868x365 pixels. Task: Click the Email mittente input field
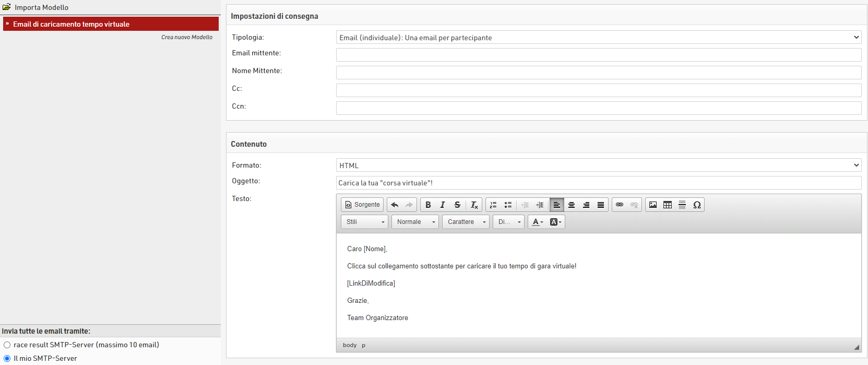pos(598,55)
